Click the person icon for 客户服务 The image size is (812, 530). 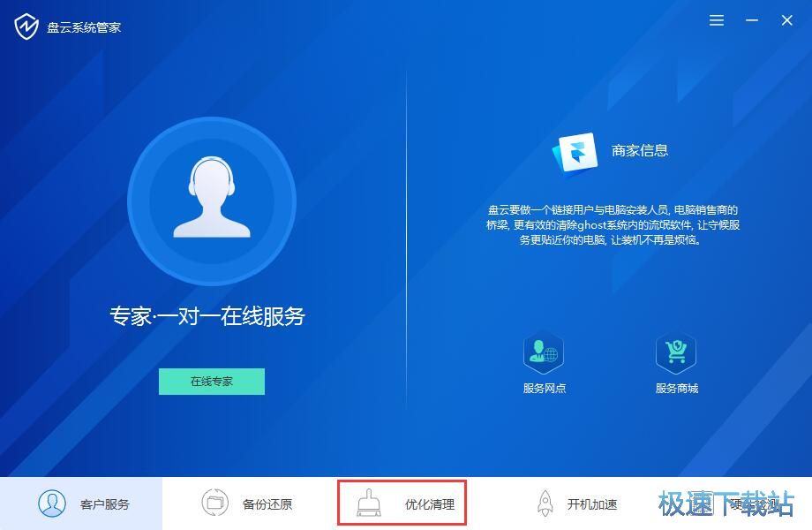click(51, 503)
